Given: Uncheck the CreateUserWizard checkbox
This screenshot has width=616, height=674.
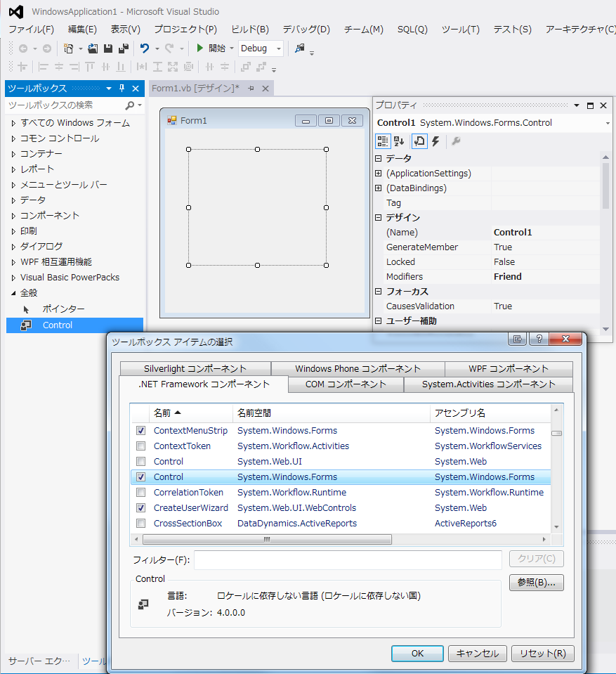Looking at the screenshot, I should (x=140, y=507).
